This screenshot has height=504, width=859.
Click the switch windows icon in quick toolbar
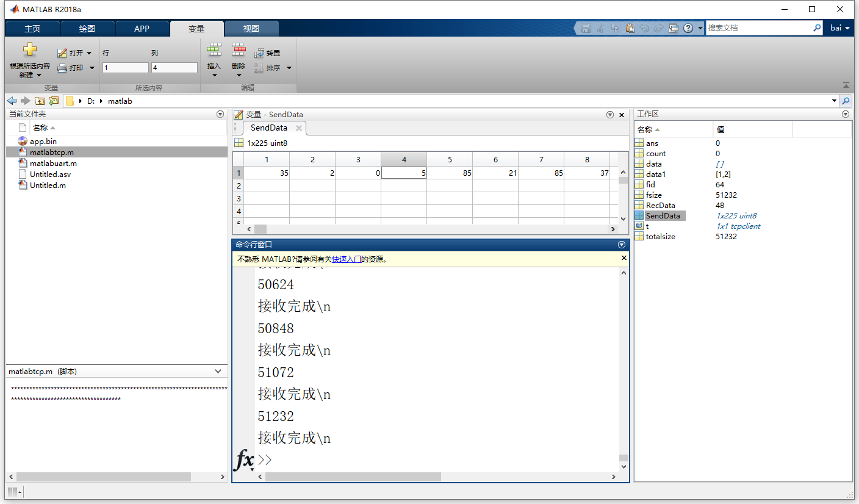click(x=674, y=28)
